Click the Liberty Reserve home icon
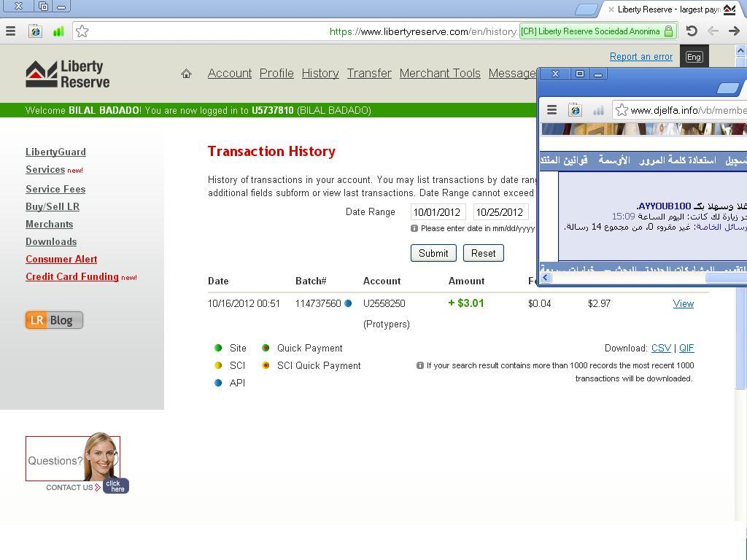The width and height of the screenshot is (747, 560). [186, 74]
